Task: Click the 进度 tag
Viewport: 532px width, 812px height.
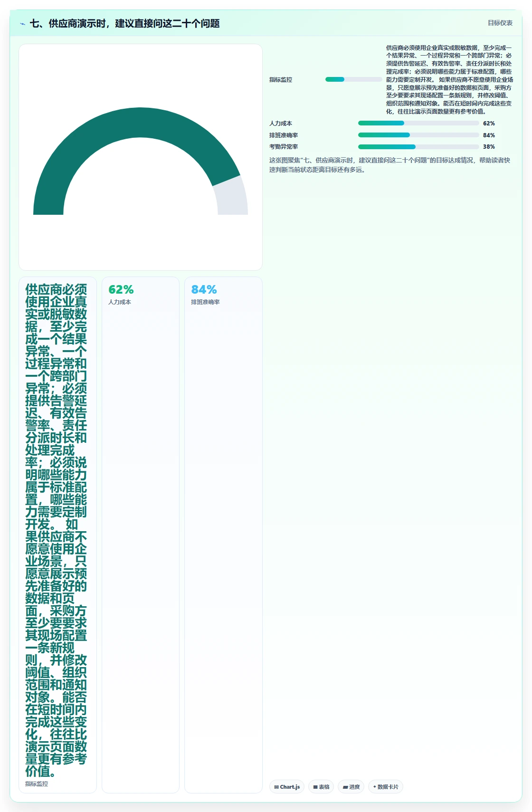Action: tap(351, 787)
